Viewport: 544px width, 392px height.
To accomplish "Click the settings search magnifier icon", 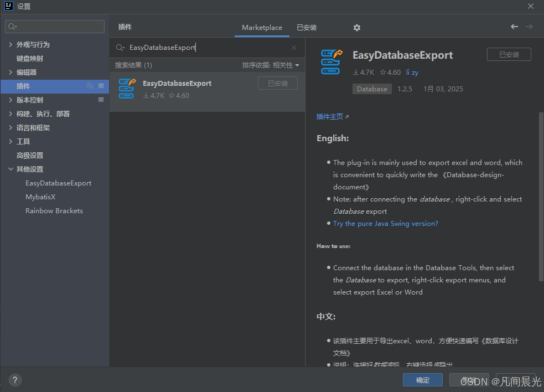I will coord(13,27).
